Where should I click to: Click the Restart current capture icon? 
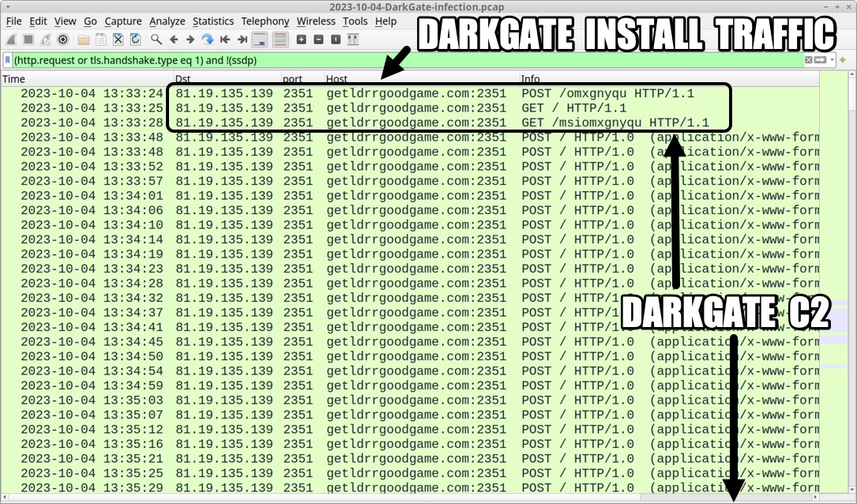46,39
